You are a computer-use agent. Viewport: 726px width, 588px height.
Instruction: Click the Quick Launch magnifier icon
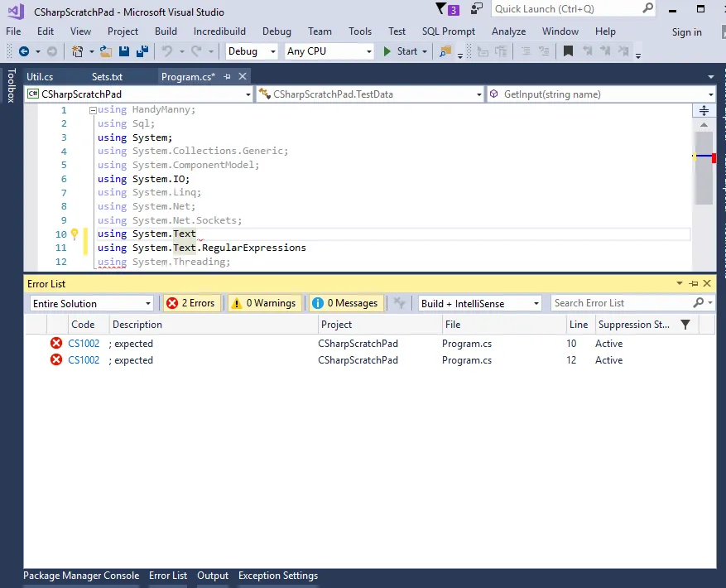[x=647, y=8]
